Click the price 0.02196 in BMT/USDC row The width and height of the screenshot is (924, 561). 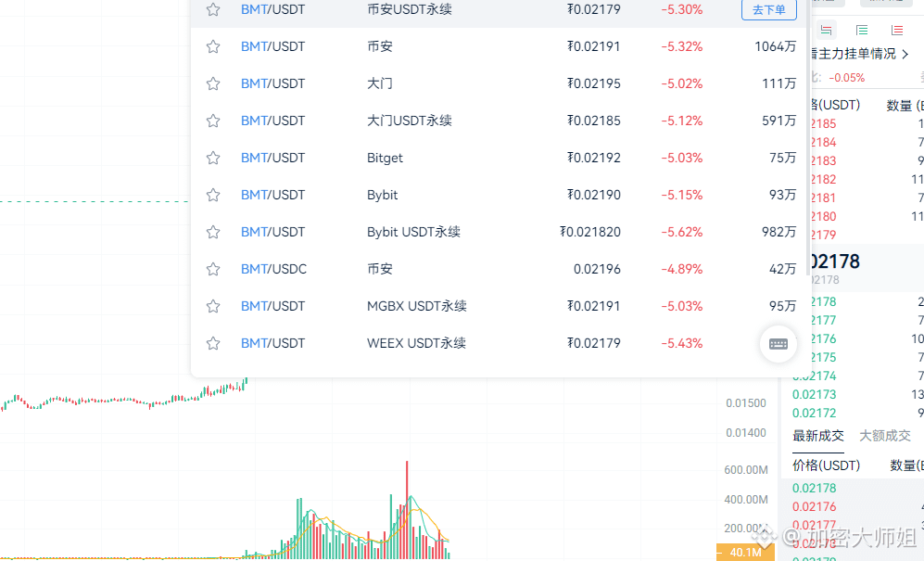[597, 269]
